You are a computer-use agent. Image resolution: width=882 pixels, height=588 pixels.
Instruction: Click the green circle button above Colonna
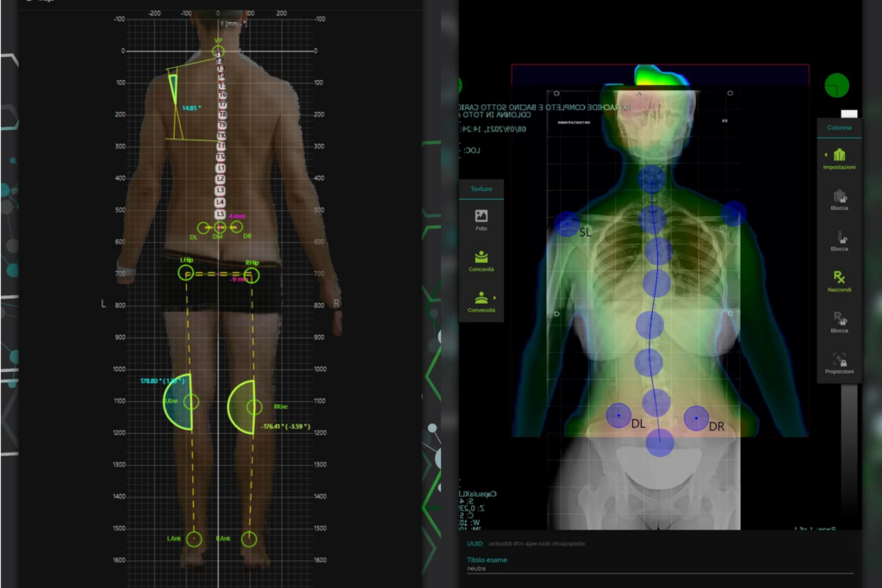[836, 85]
